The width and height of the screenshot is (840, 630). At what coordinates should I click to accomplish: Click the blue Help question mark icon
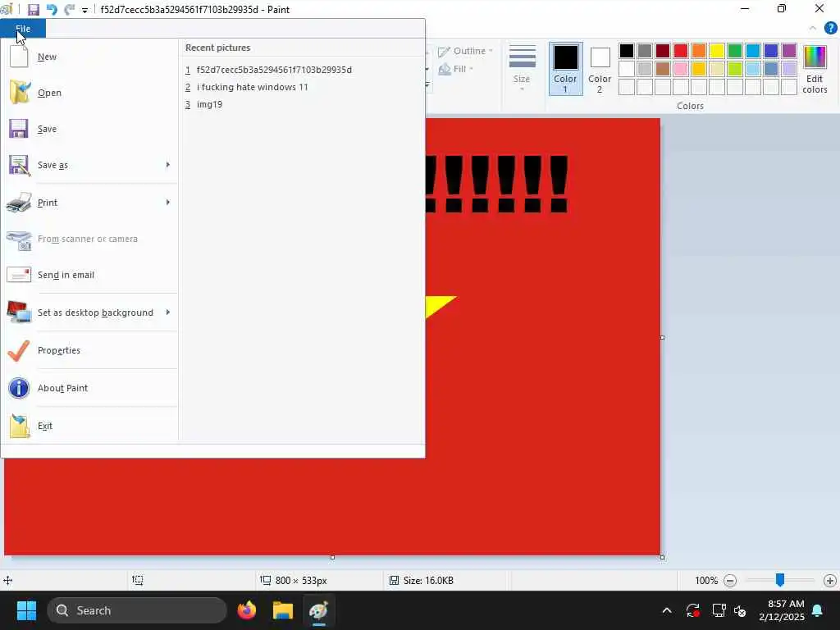[x=830, y=28]
